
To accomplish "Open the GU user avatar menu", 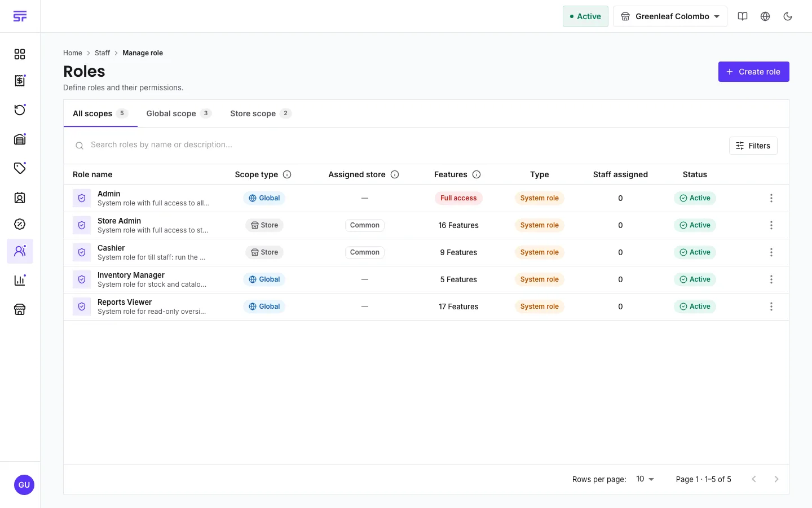I will (x=24, y=485).
